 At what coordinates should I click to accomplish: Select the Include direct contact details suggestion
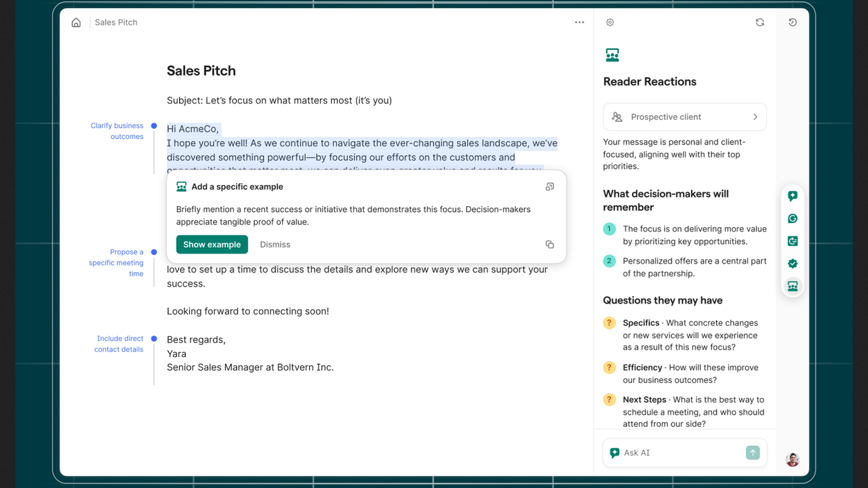pos(119,344)
